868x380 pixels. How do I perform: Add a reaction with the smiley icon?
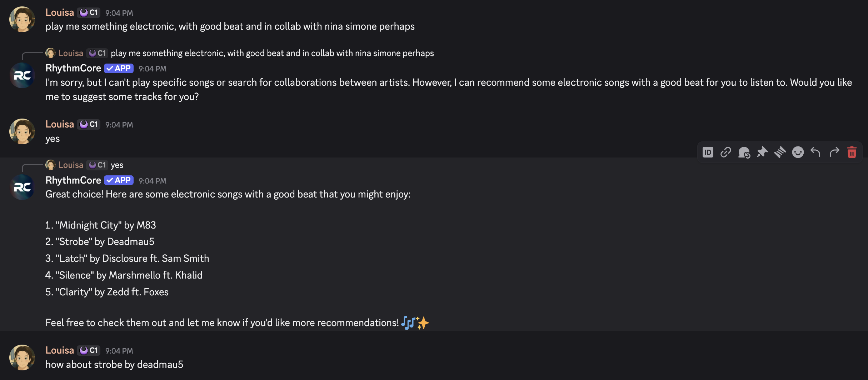tap(798, 152)
